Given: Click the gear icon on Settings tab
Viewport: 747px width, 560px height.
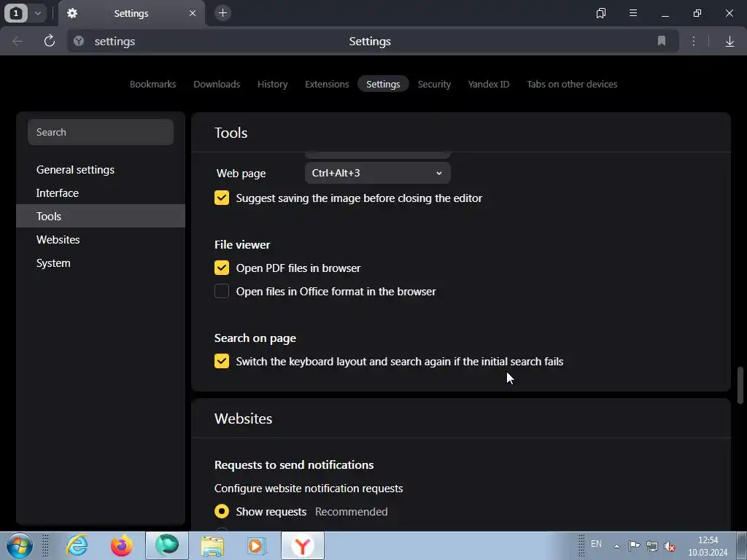Looking at the screenshot, I should point(72,13).
